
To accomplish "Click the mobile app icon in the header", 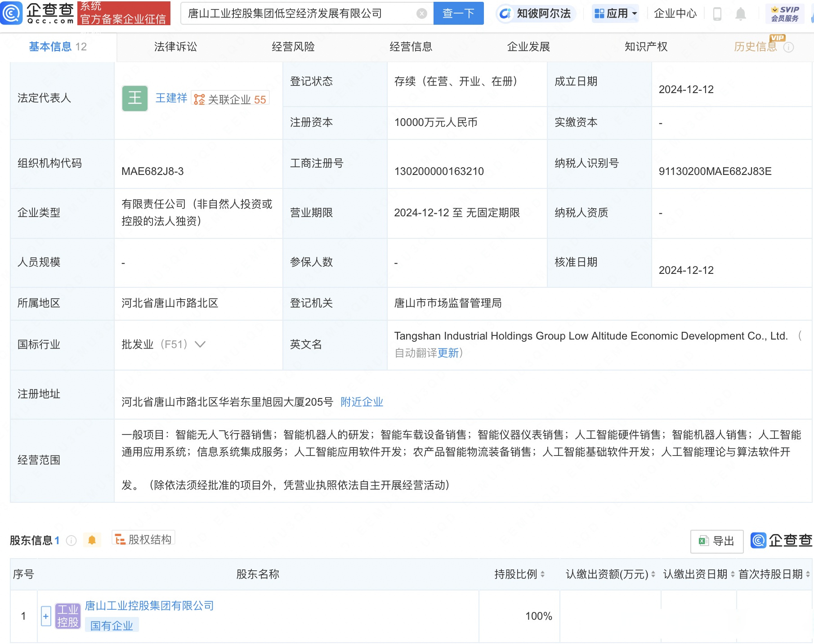I will pyautogui.click(x=717, y=13).
